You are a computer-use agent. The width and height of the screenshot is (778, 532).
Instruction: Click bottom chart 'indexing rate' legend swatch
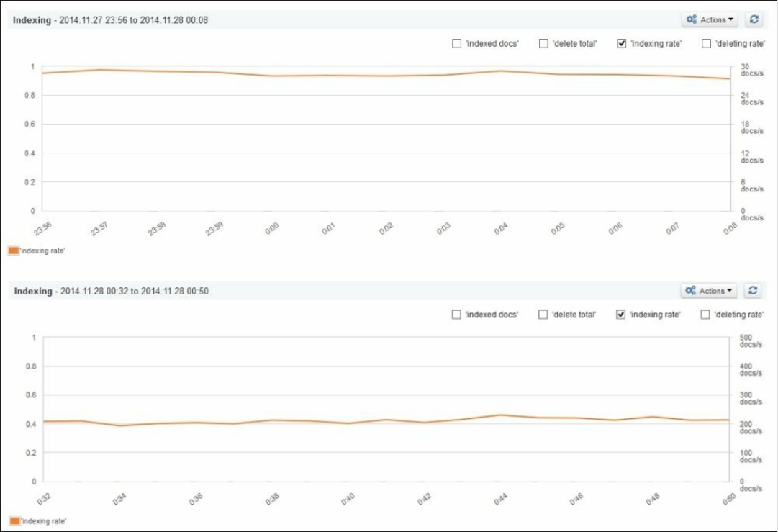14,521
